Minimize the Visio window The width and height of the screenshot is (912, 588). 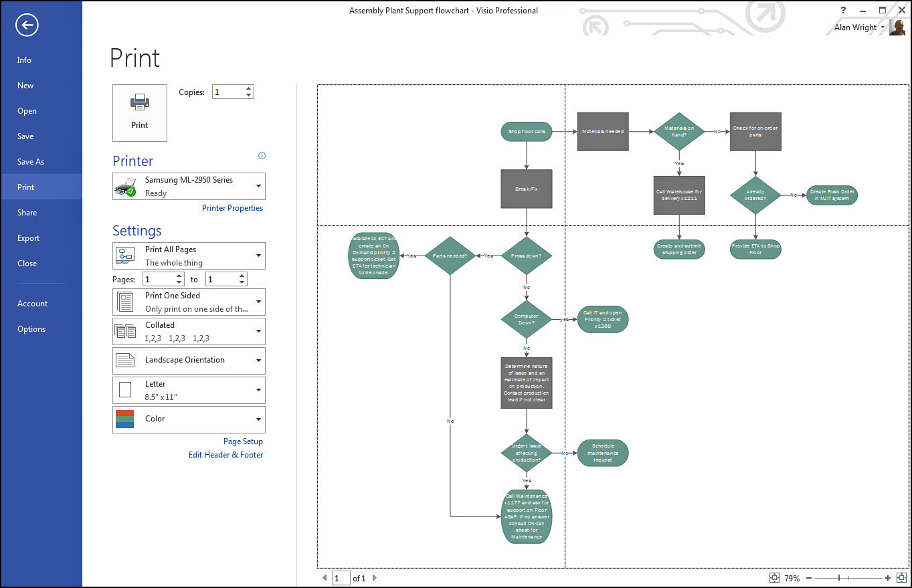[864, 10]
